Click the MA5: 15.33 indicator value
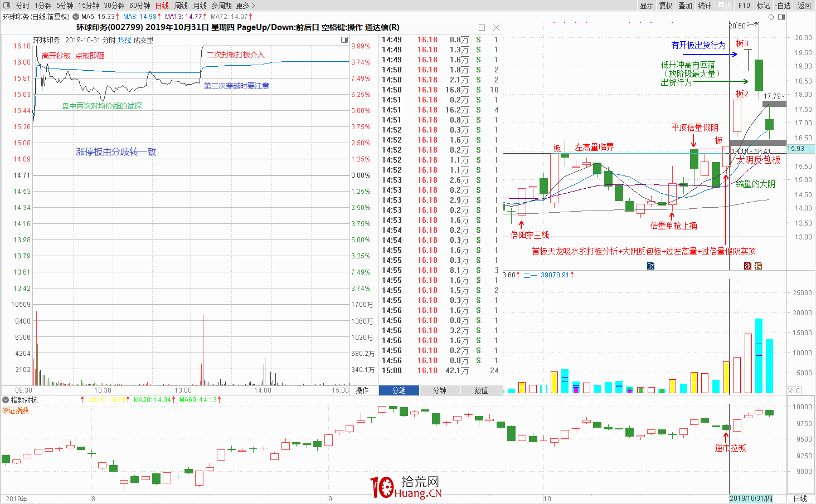 pyautogui.click(x=100, y=17)
